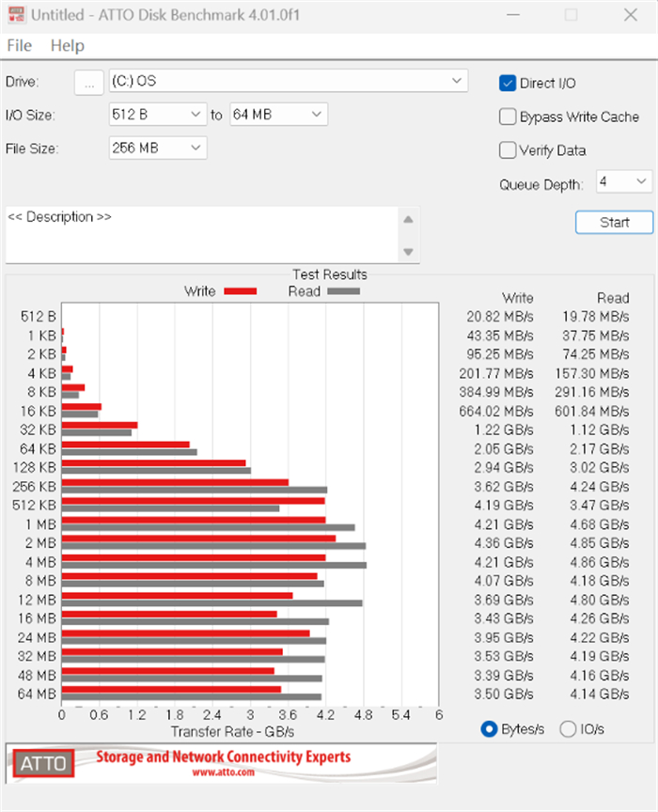The height and width of the screenshot is (812, 658).
Task: Click the Storage and Network Connectivity Experts banner text
Action: (x=224, y=757)
